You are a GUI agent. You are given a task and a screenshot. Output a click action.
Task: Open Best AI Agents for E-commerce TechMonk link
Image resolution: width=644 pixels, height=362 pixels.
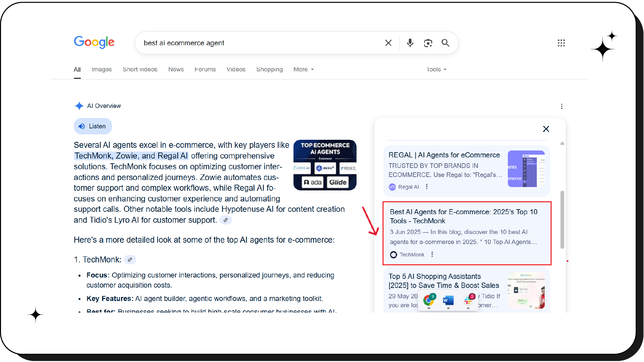(464, 217)
